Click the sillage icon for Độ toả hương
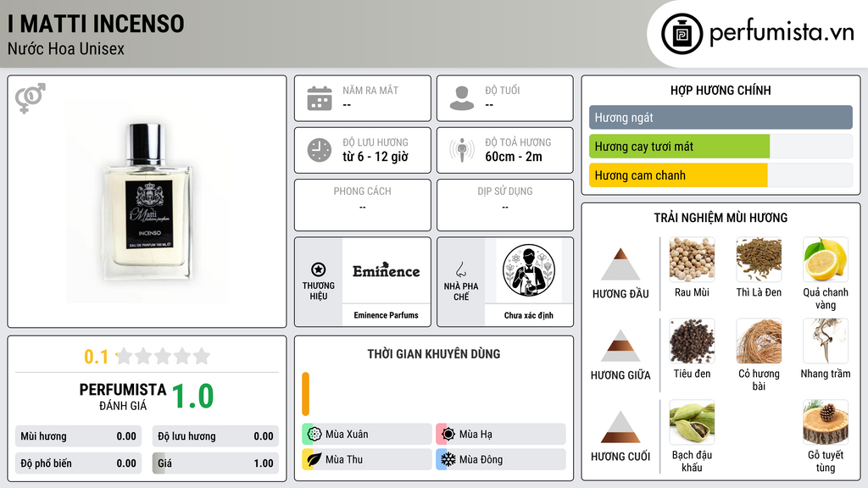Viewport: 868px width, 488px height. click(462, 150)
